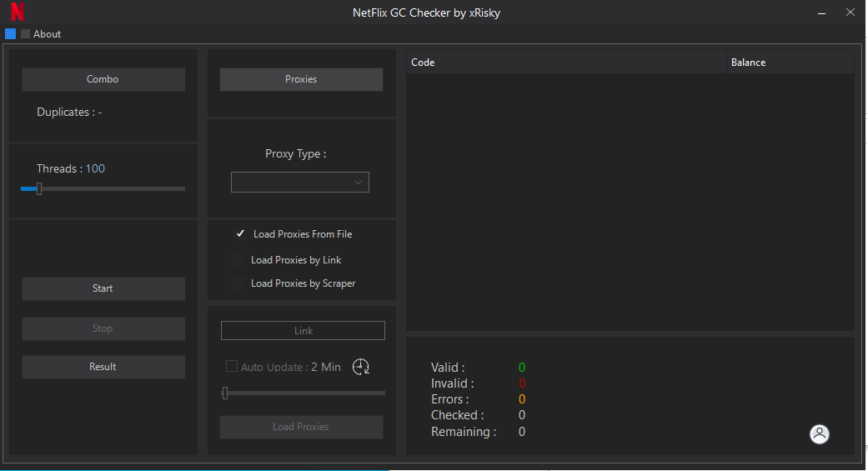
Task: Enable Load Proxies by Link option
Action: tap(239, 260)
